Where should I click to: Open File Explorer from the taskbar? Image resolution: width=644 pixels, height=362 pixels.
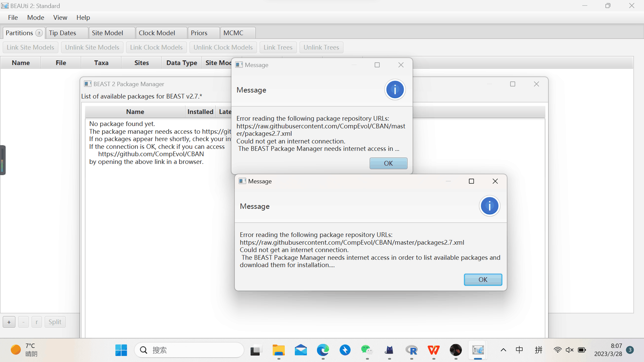(x=278, y=350)
